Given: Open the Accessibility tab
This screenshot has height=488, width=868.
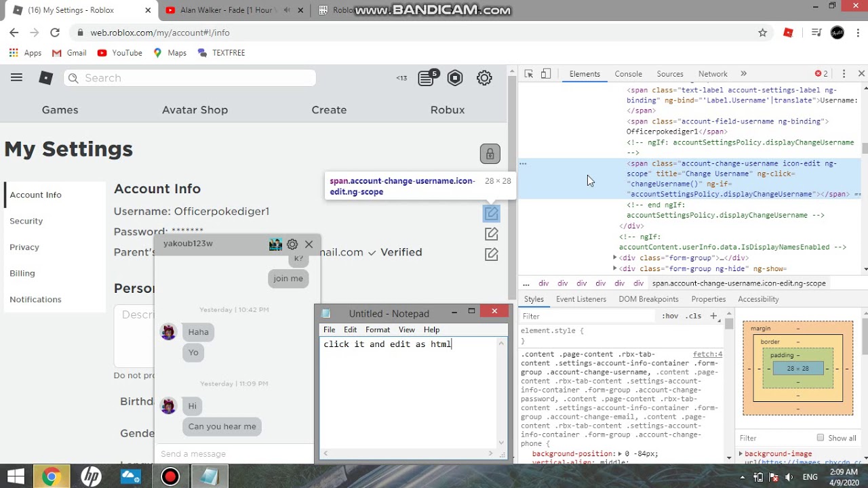Looking at the screenshot, I should [758, 299].
